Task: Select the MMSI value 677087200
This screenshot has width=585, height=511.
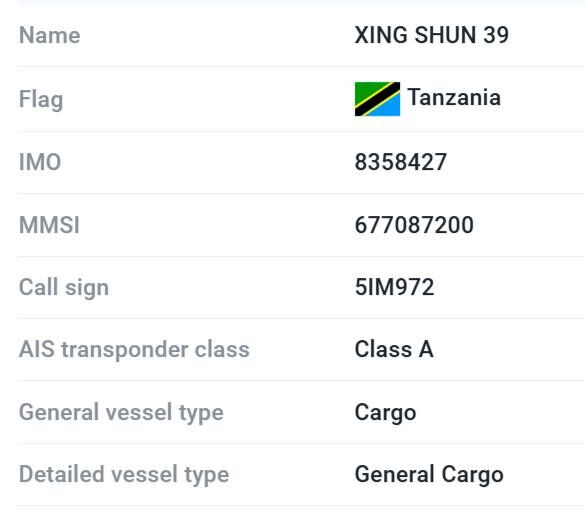Action: (414, 225)
